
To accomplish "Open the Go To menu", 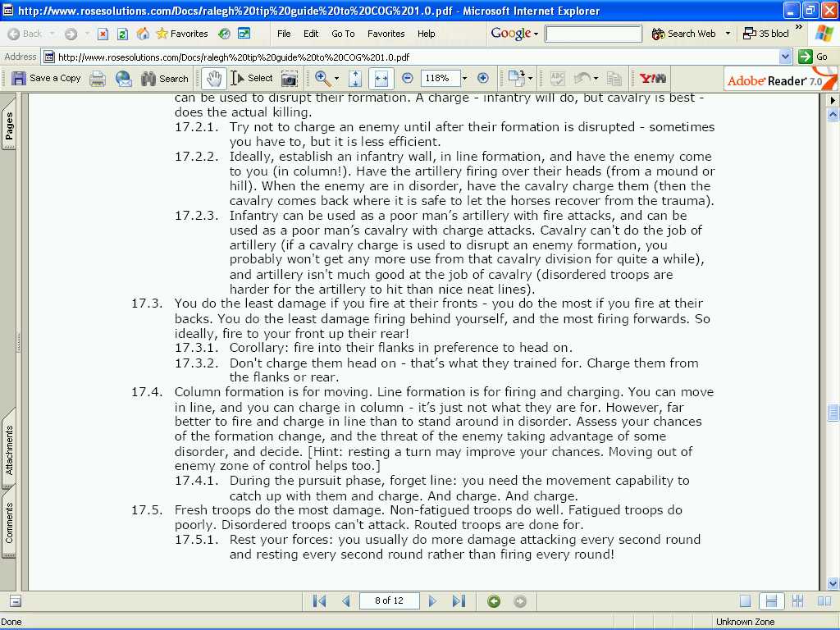I will 343,34.
